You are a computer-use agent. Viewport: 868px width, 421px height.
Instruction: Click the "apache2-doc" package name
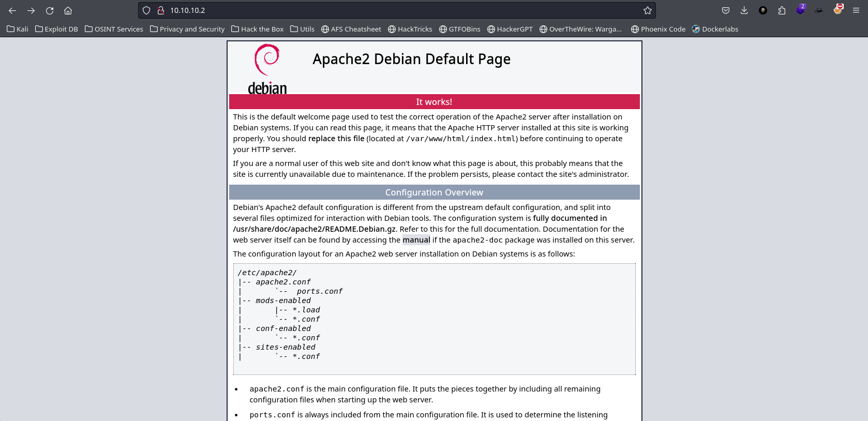coord(477,240)
